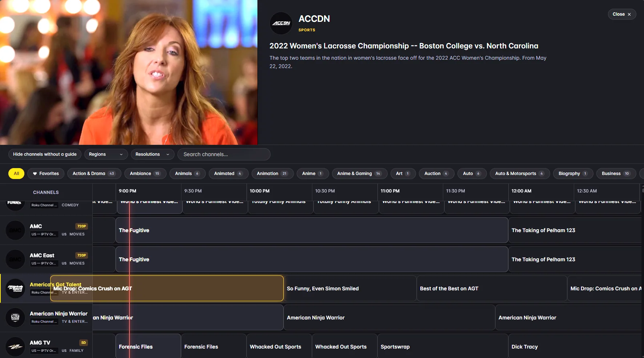Click the 12:00 AM timeline marker

pos(521,191)
